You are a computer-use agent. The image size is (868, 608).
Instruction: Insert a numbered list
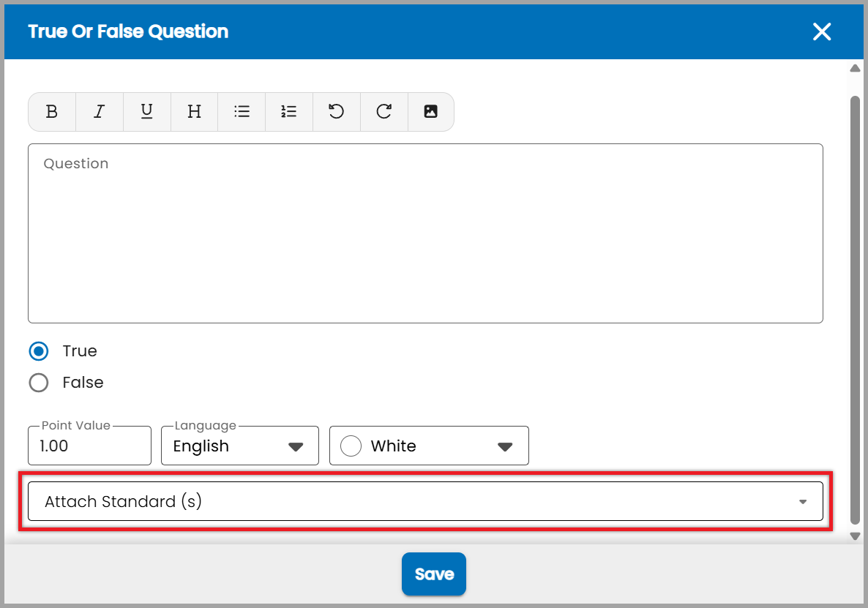pyautogui.click(x=289, y=112)
